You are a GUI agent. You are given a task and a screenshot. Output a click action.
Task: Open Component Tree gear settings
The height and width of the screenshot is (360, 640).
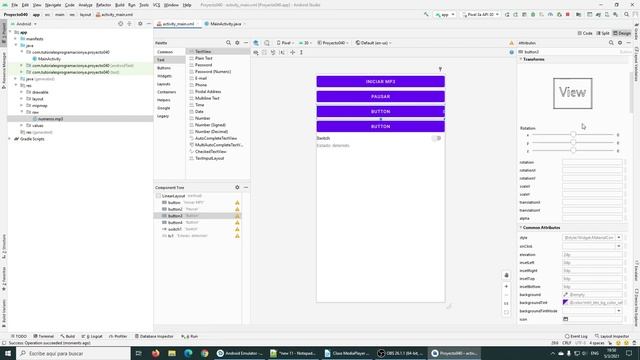click(x=237, y=187)
